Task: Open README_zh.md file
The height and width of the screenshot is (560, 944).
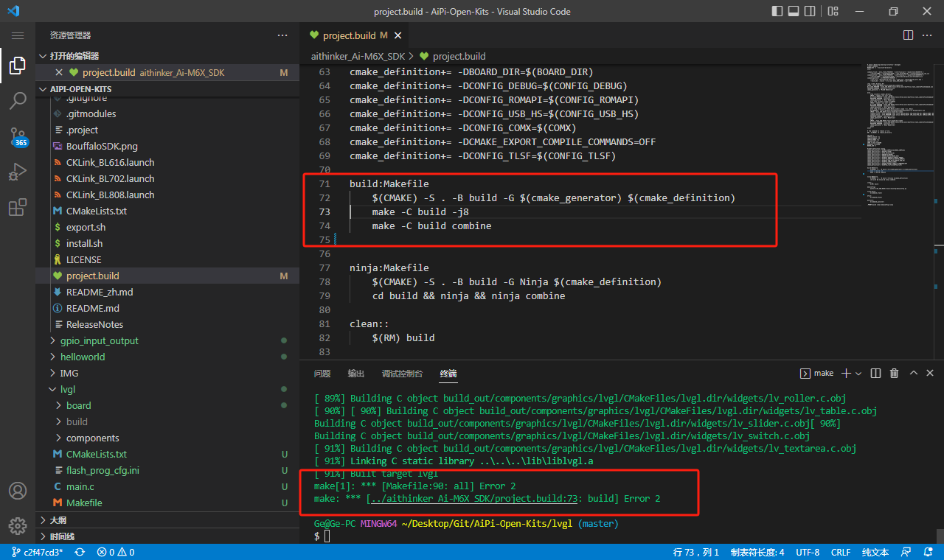Action: click(x=167, y=292)
